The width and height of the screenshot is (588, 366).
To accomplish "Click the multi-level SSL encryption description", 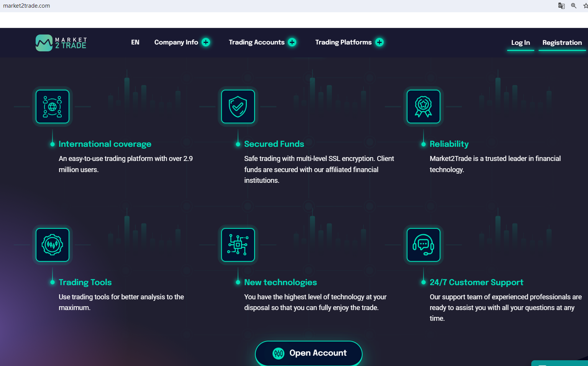I will (319, 169).
